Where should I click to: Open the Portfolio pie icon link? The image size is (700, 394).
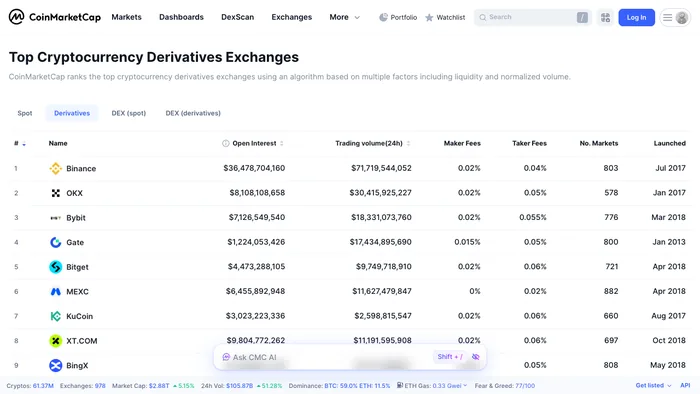(x=398, y=17)
